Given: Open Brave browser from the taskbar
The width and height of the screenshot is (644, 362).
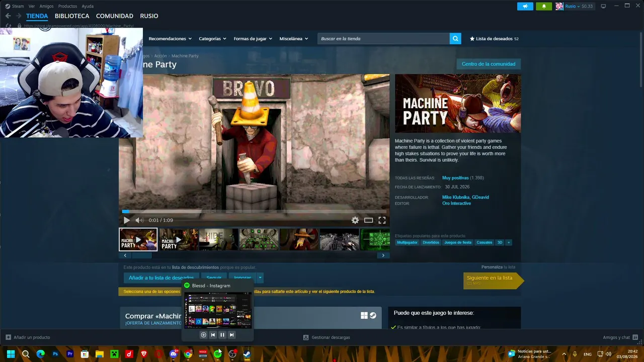Looking at the screenshot, I should [x=144, y=354].
